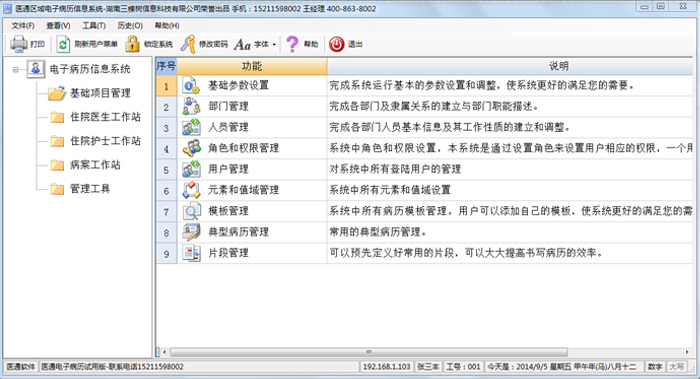Viewport: 700px width, 379px height.
Task: Open the font dropdown arrow next to 字体
Action: [274, 44]
